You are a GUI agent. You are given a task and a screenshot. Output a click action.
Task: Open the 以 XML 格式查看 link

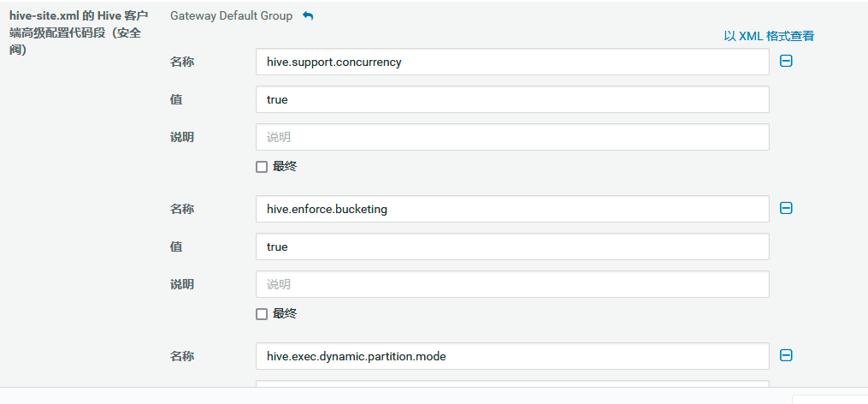coord(769,36)
